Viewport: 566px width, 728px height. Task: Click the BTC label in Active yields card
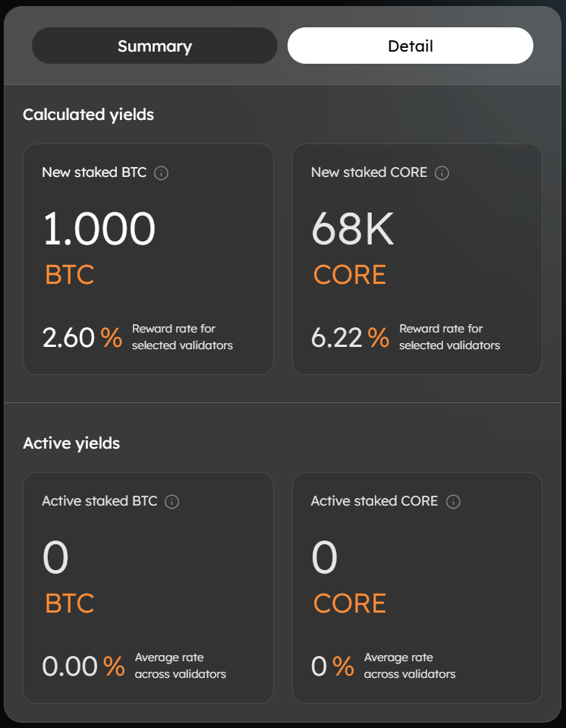coord(68,604)
